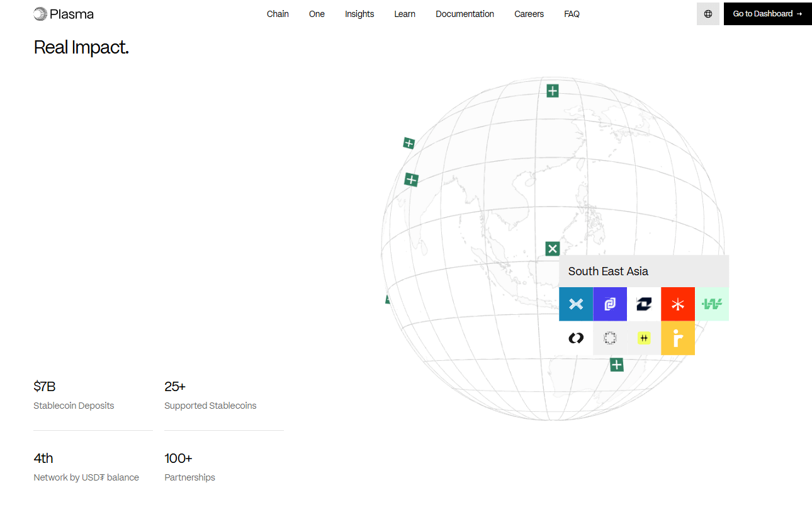Visit the Careers page
Screen dimensions: 812x507
coord(529,14)
